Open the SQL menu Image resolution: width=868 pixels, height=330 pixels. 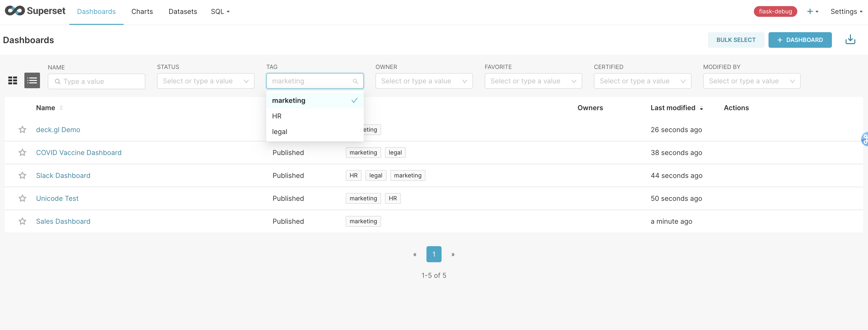pyautogui.click(x=220, y=11)
